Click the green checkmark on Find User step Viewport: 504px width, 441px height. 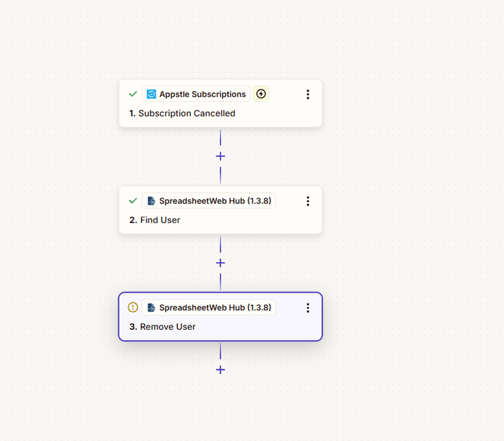(133, 201)
